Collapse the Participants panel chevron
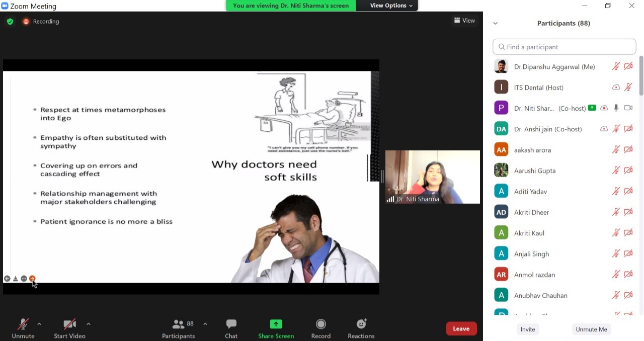 495,23
